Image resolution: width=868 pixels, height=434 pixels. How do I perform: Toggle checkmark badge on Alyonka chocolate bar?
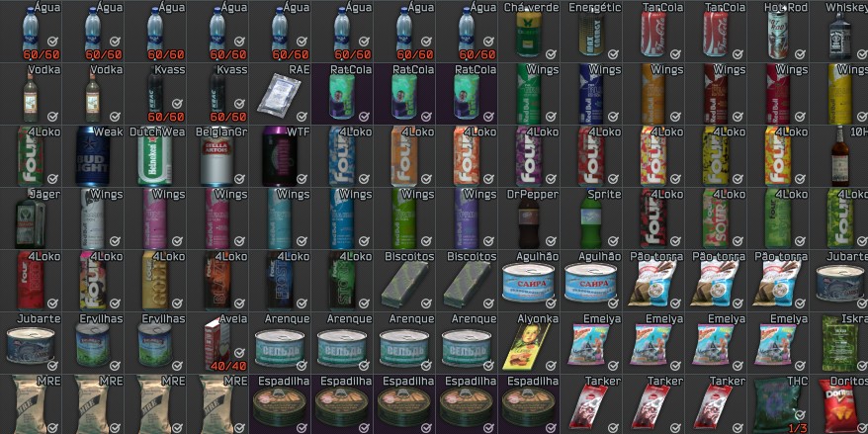click(x=550, y=364)
